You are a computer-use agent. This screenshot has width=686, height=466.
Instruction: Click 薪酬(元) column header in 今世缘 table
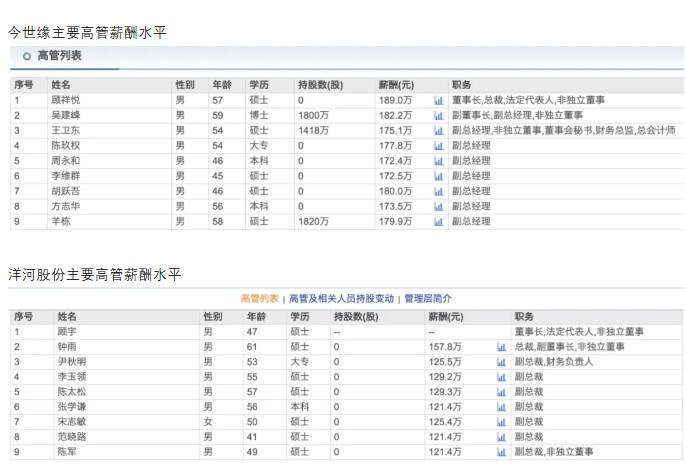[396, 86]
